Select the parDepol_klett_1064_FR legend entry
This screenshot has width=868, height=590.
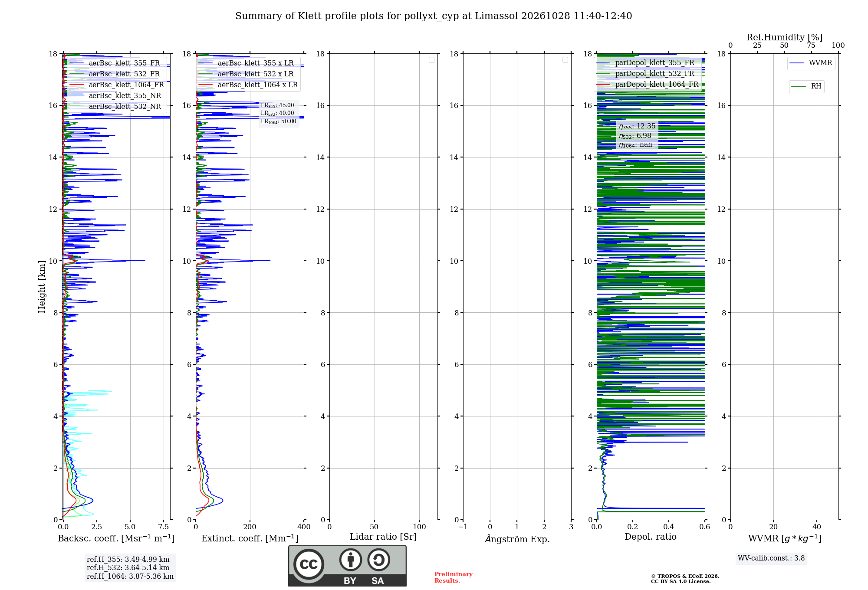648,85
